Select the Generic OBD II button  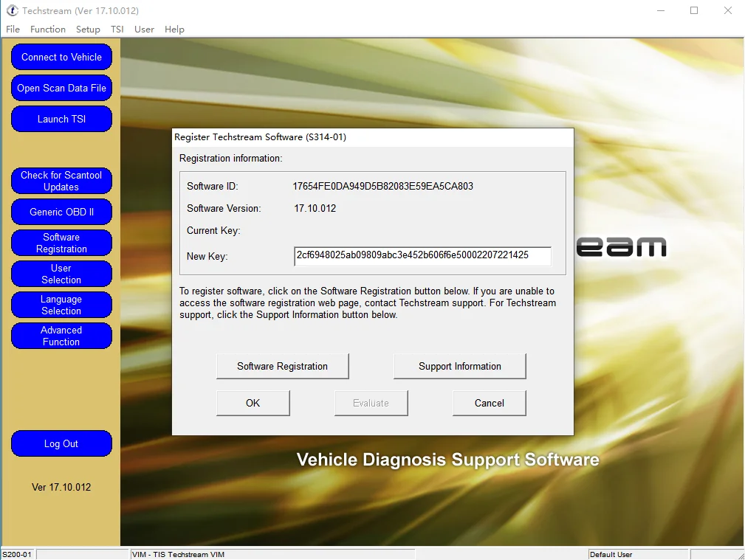61,212
